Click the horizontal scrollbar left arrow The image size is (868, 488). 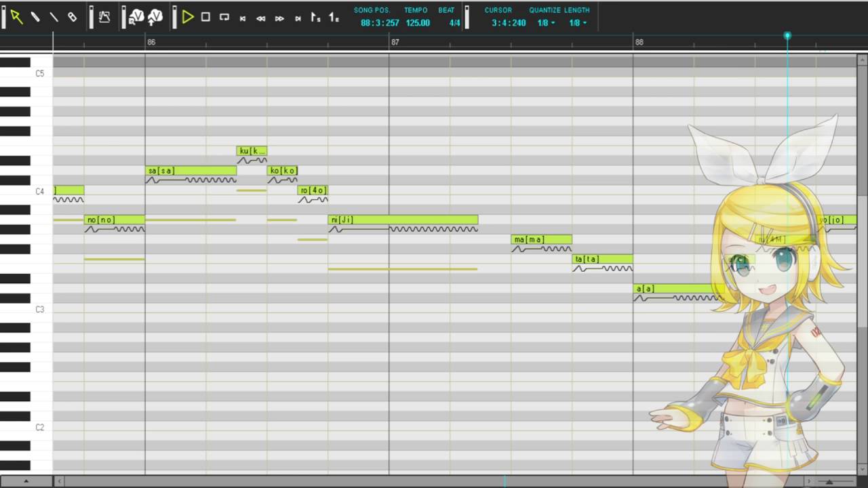click(x=59, y=481)
